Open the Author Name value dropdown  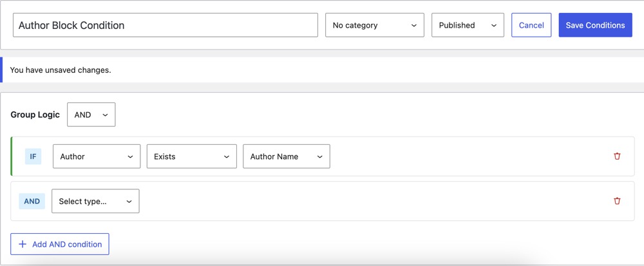click(286, 157)
